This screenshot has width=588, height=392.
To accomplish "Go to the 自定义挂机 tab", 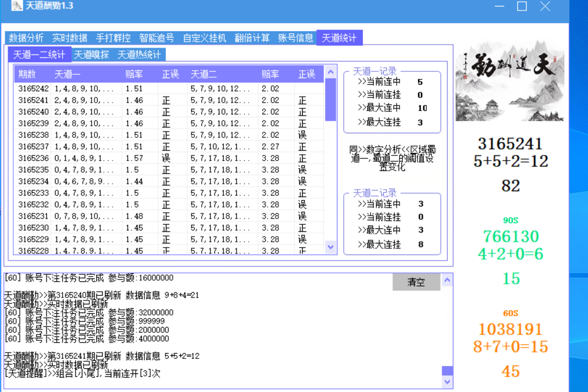I will click(204, 38).
